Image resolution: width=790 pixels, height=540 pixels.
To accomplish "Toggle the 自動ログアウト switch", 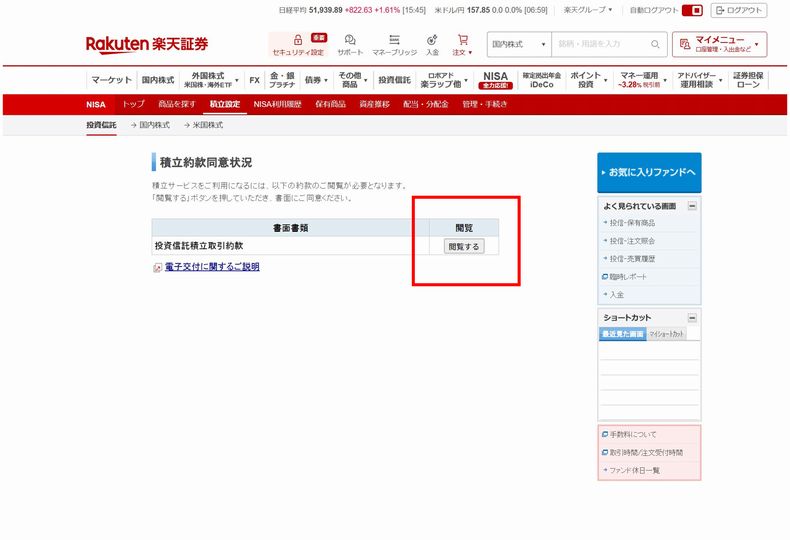I will pyautogui.click(x=692, y=10).
